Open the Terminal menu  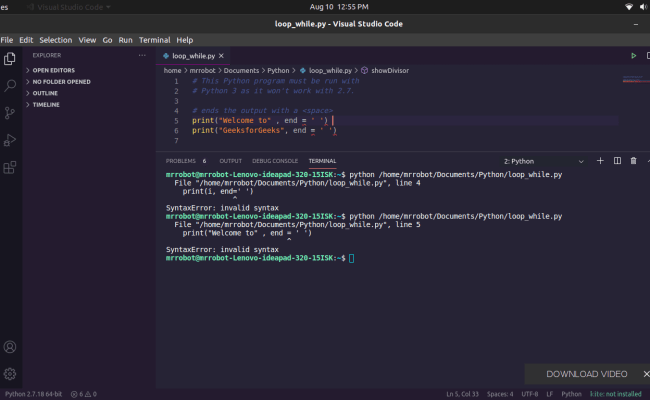155,40
